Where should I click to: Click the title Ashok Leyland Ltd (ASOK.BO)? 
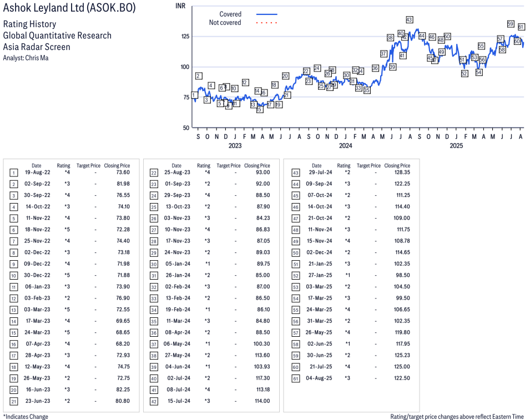coord(69,8)
